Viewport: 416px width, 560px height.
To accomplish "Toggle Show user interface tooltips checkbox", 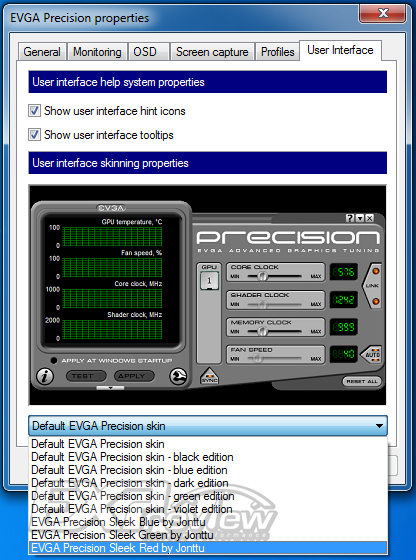I will point(34,135).
